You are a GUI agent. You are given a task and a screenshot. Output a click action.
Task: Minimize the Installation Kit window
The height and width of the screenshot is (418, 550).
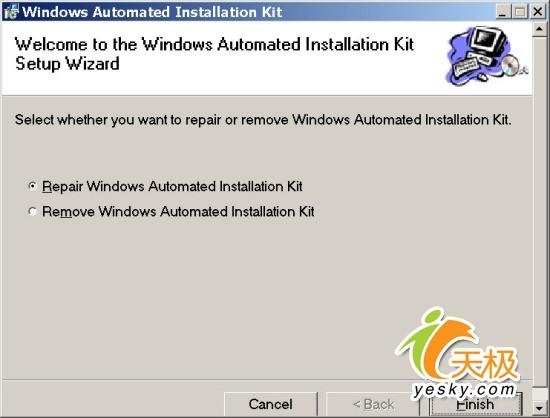503,12
